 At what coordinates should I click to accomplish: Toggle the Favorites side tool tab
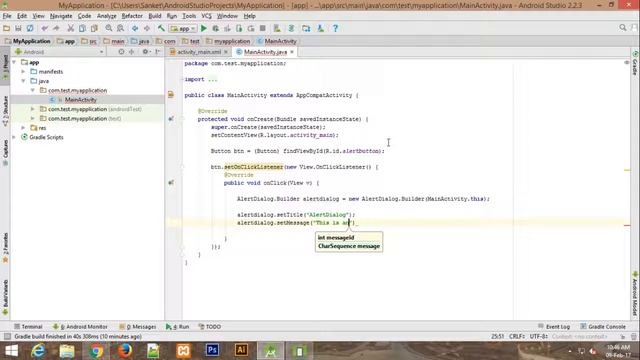[5, 248]
